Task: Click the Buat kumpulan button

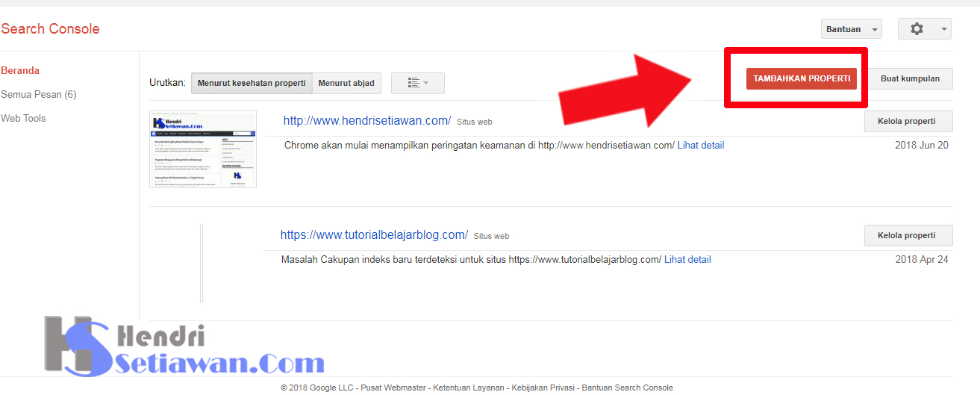Action: click(x=911, y=78)
